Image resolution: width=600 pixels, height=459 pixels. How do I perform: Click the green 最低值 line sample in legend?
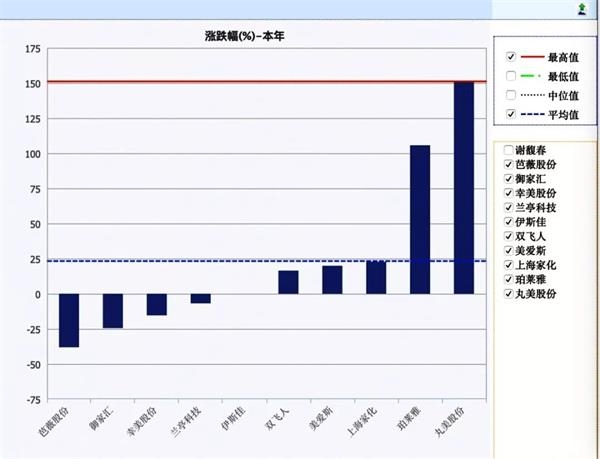531,76
